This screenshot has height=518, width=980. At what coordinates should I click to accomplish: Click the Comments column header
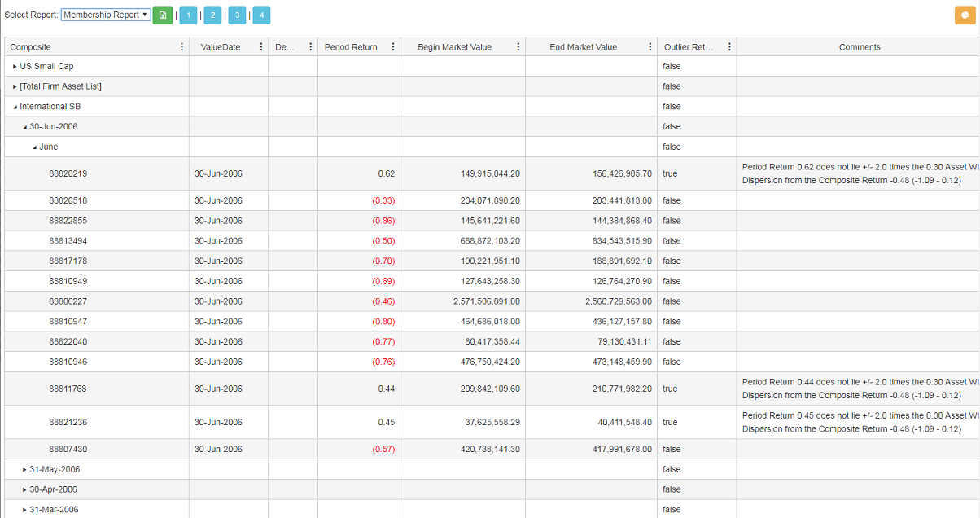point(860,47)
